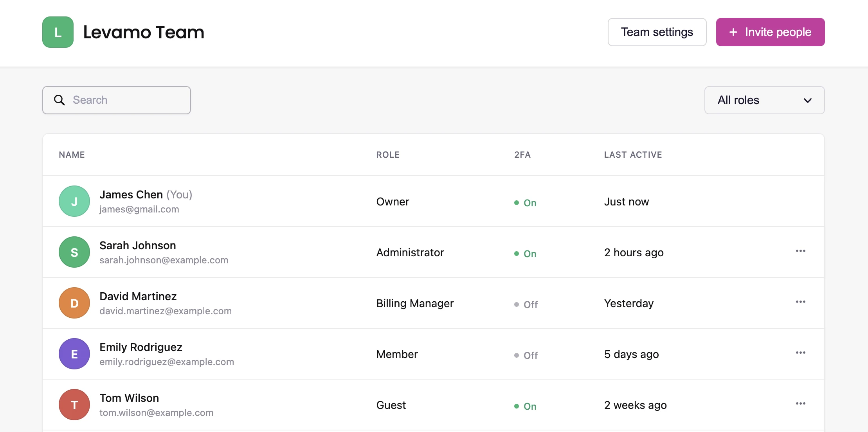
Task: Click the 2FA On status for Sarah Johnson
Action: [525, 254]
